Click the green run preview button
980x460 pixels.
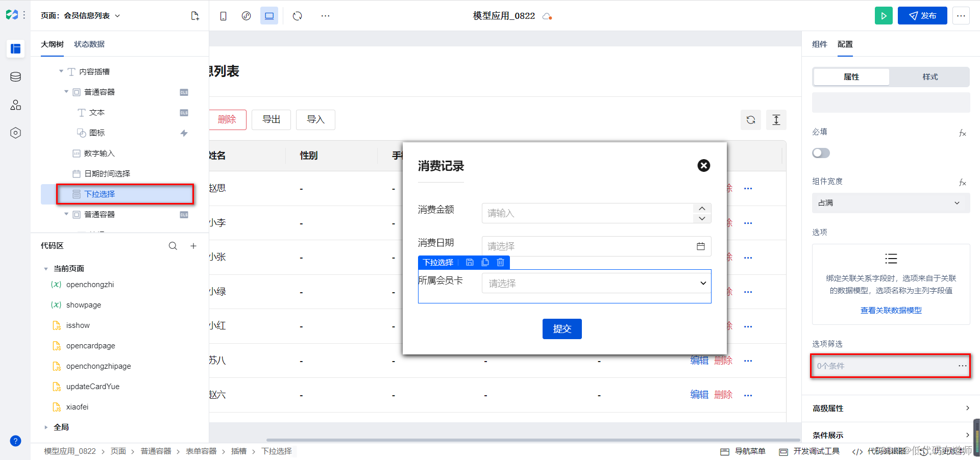[x=884, y=16]
